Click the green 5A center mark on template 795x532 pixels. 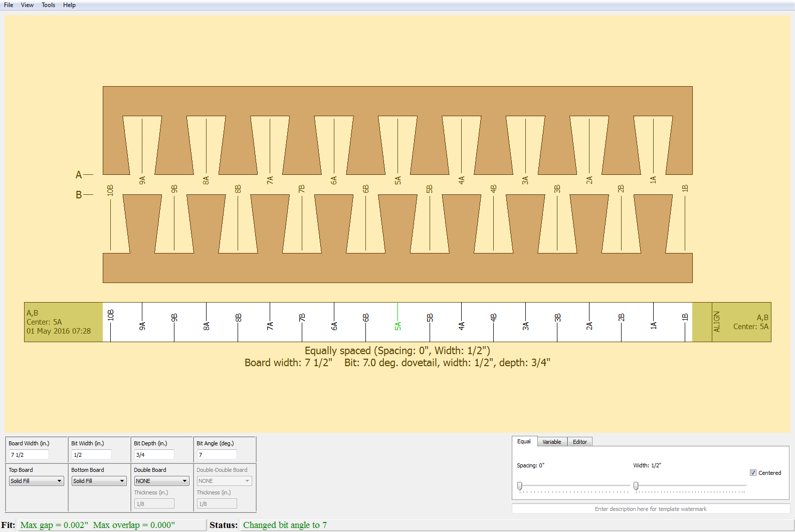tap(397, 326)
